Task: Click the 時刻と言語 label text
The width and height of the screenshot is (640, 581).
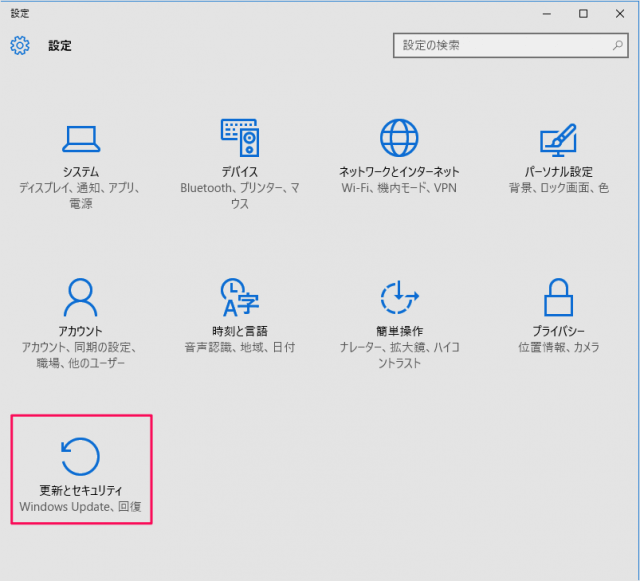Action: [x=240, y=331]
